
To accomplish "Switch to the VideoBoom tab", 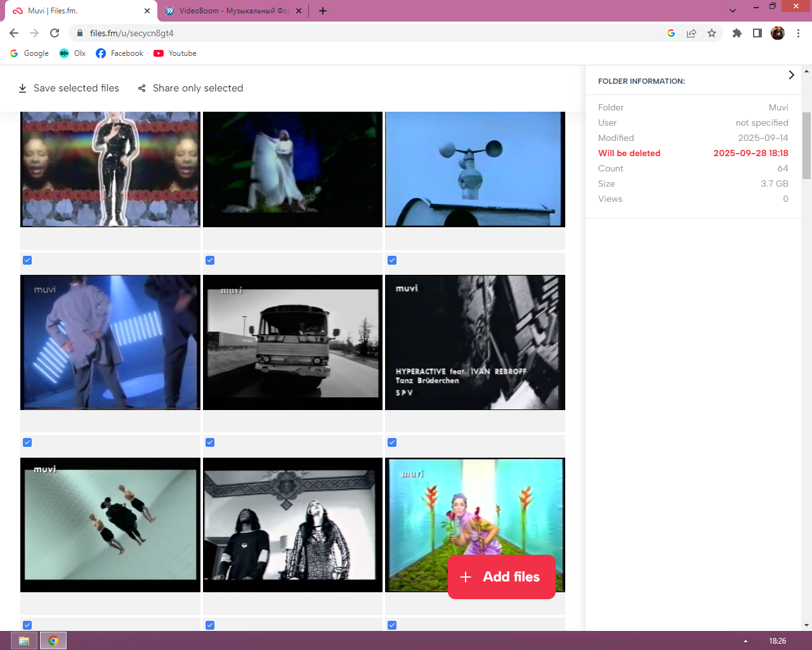I will pyautogui.click(x=233, y=11).
